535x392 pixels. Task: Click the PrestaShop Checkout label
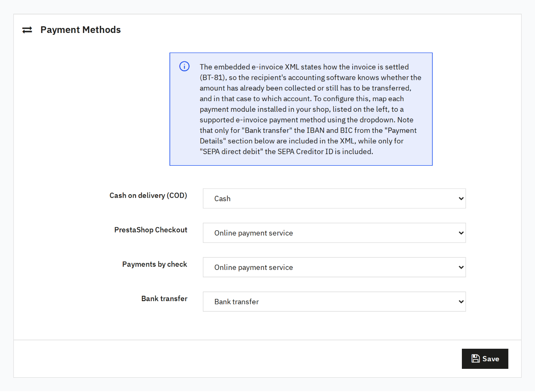[151, 230]
